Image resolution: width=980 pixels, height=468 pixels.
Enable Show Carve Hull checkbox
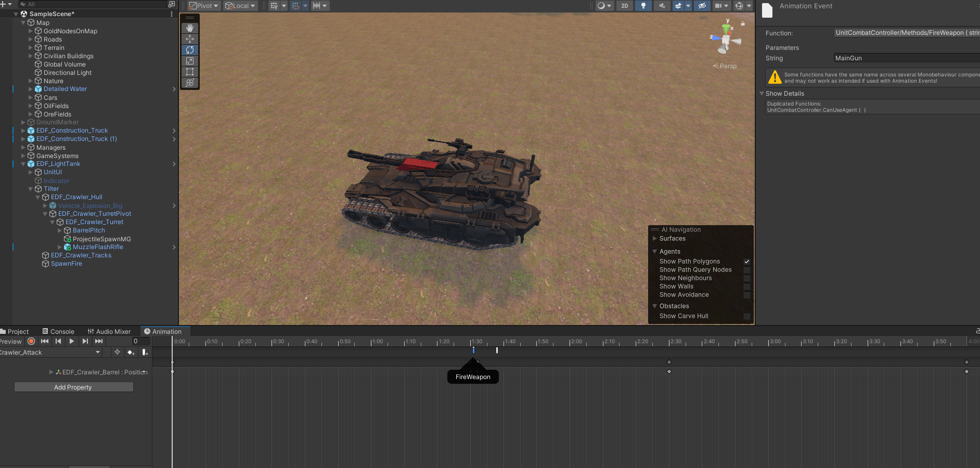746,316
